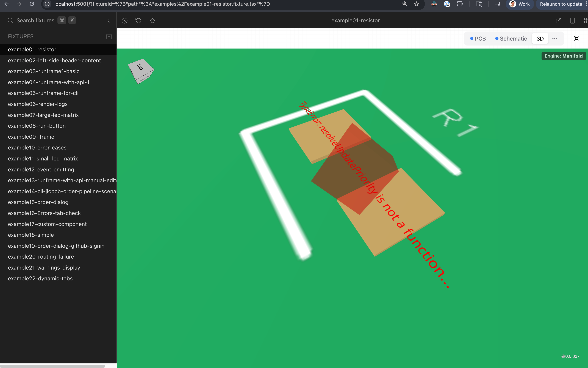Close the fixture with the X icon
588x368 pixels.
pos(124,21)
